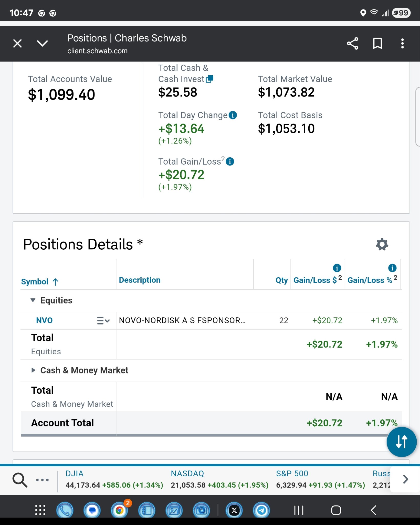The image size is (420, 525).
Task: Open Positions Details settings gear
Action: 382,244
